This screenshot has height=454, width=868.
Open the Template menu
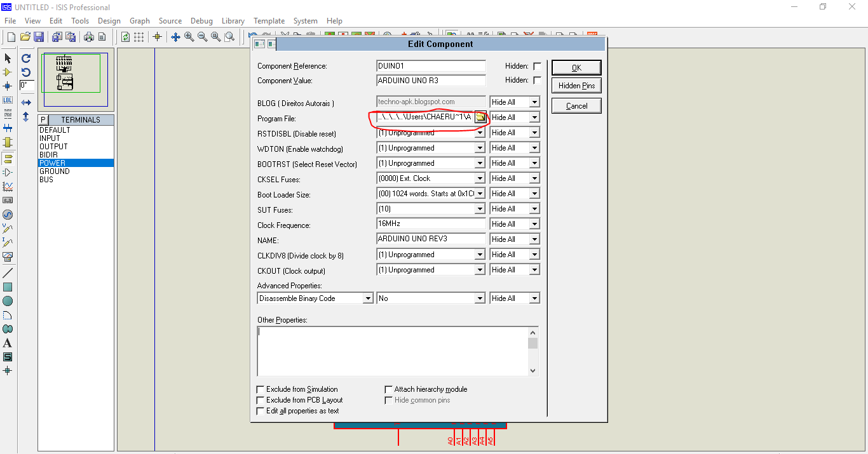coord(269,21)
